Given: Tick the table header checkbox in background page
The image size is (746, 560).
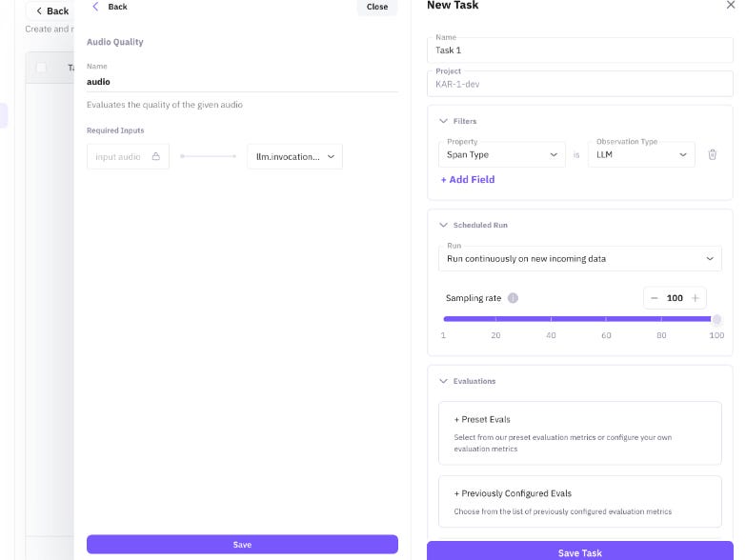Looking at the screenshot, I should 41,68.
